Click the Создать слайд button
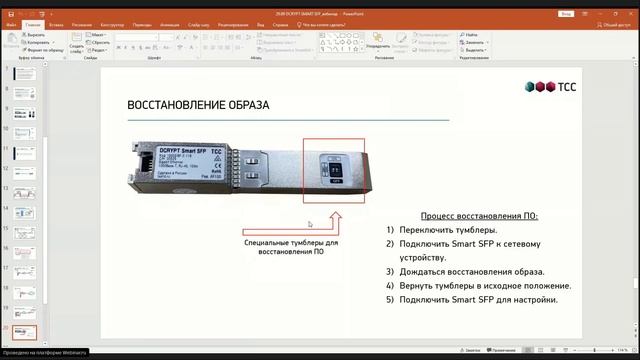Viewport: 640px width, 360px height. 76,43
